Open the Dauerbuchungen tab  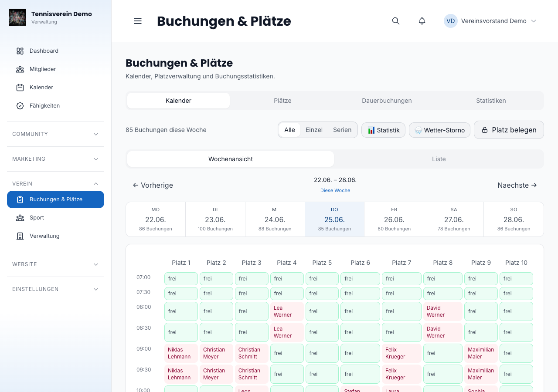387,101
